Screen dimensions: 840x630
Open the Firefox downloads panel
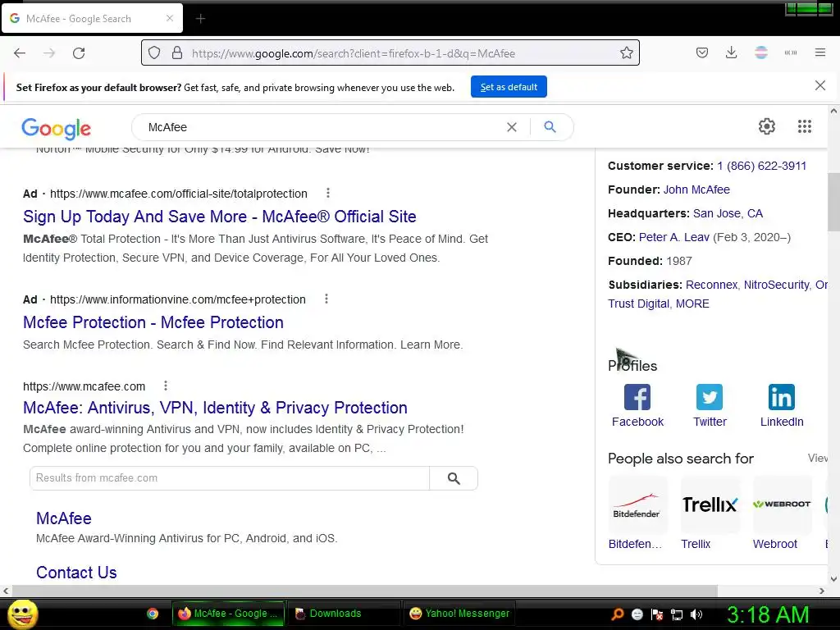[x=731, y=52]
